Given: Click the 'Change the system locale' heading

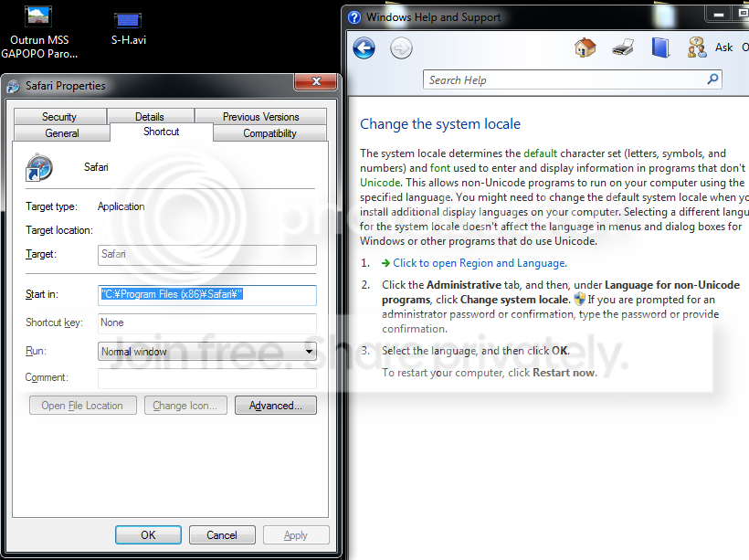Looking at the screenshot, I should point(440,123).
